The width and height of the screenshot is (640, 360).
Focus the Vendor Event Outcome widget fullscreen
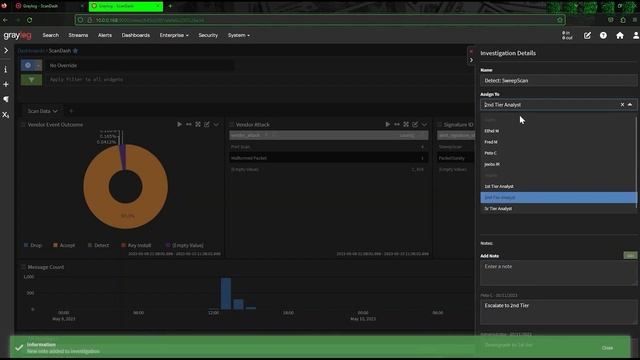click(198, 124)
